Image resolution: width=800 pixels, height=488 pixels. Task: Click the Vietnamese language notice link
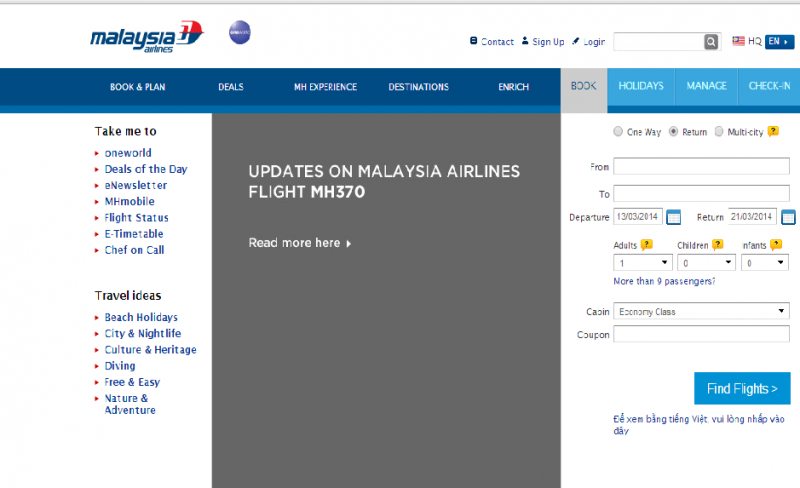tap(698, 425)
